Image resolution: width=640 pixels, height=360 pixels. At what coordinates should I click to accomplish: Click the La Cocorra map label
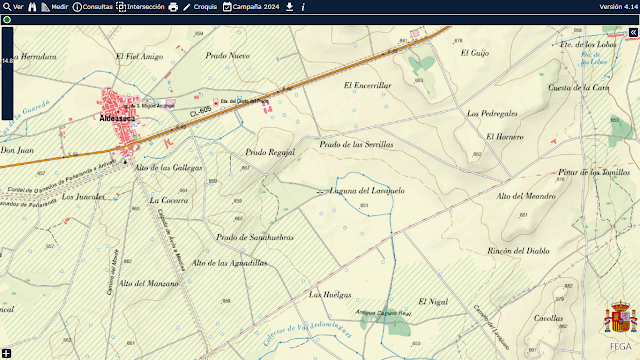click(x=169, y=200)
